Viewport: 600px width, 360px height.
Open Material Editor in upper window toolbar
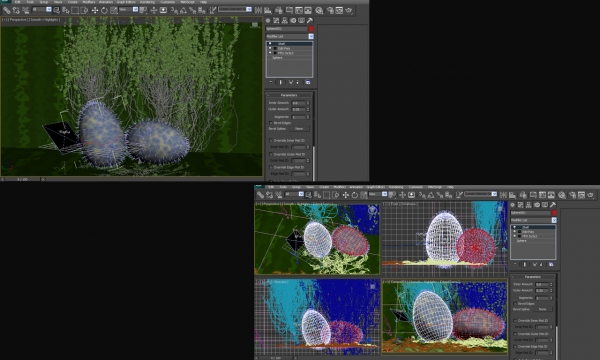[x=319, y=10]
